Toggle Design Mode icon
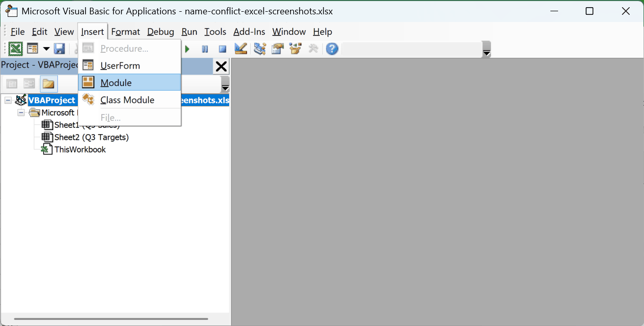This screenshot has width=644, height=326. (x=241, y=49)
